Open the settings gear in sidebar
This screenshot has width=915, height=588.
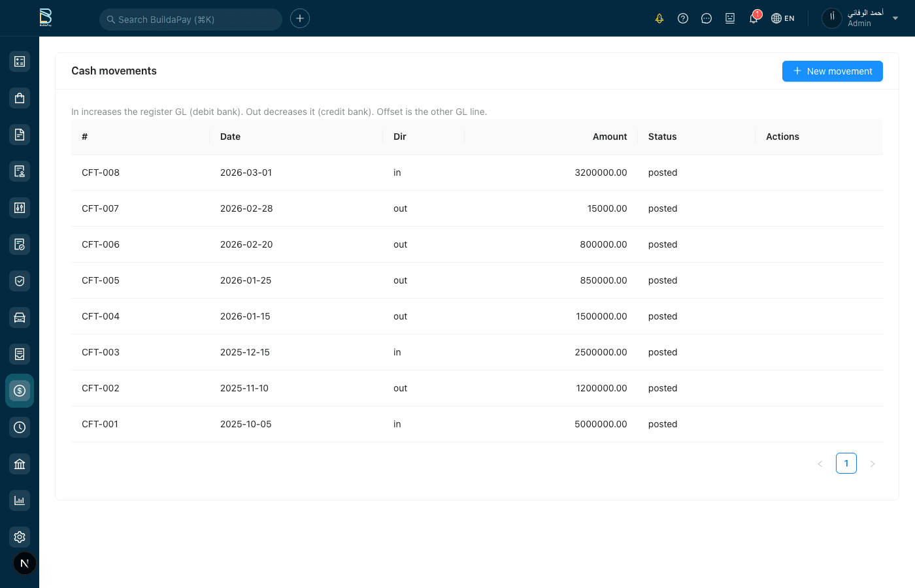pyautogui.click(x=20, y=537)
